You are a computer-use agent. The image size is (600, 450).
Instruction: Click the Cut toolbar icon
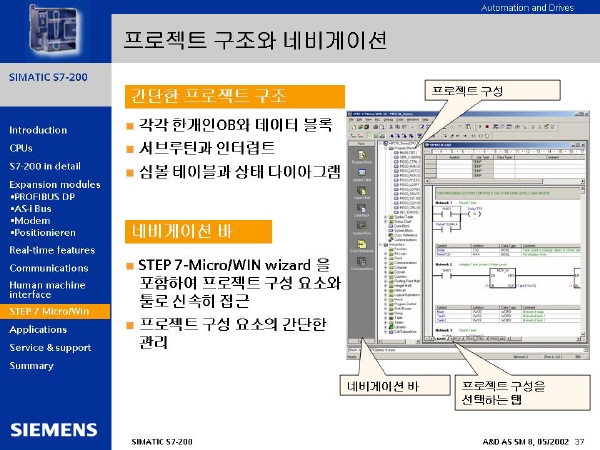click(391, 127)
